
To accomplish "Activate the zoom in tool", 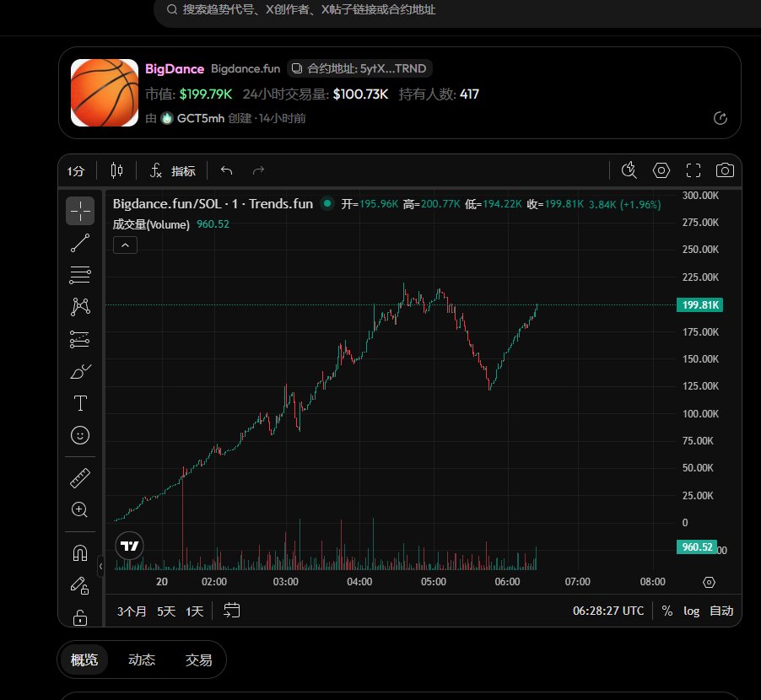I will point(79,510).
